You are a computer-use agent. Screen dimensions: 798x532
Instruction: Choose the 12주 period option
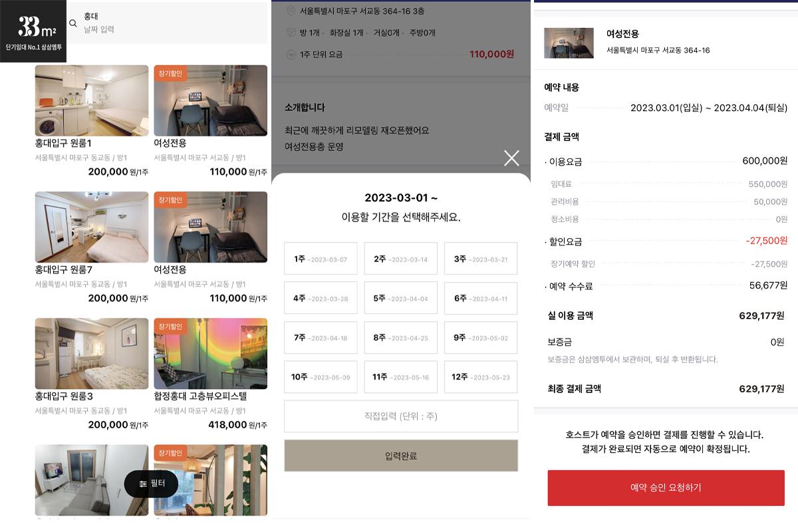[x=481, y=377]
